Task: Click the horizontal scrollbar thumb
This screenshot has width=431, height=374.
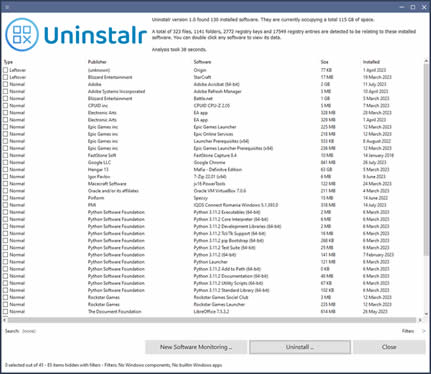Action: click(212, 320)
